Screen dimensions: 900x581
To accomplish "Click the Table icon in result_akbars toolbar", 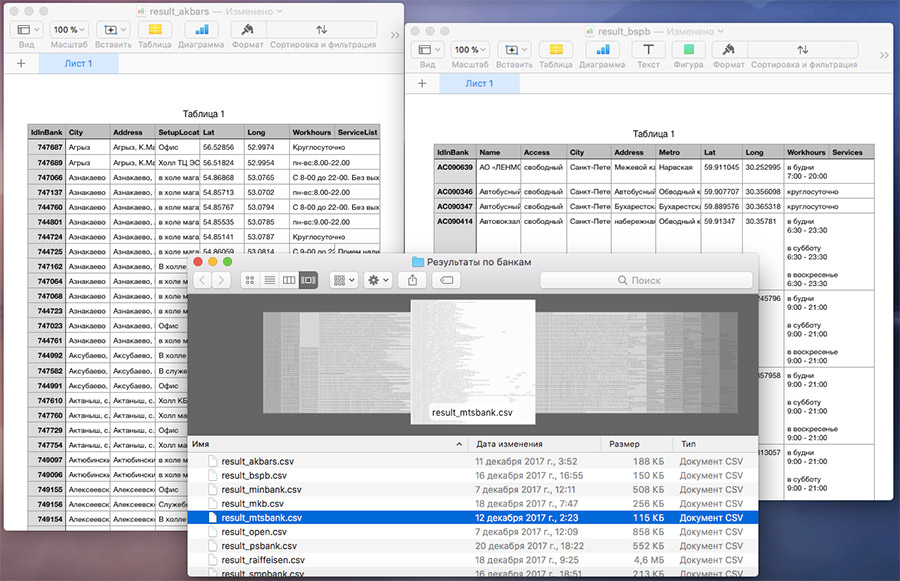I will point(155,29).
